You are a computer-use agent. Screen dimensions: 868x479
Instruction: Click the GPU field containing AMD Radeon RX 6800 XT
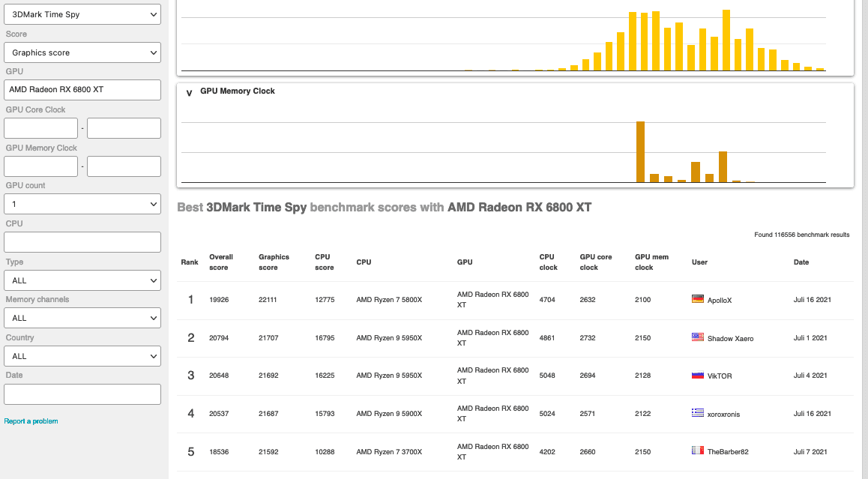click(x=82, y=90)
